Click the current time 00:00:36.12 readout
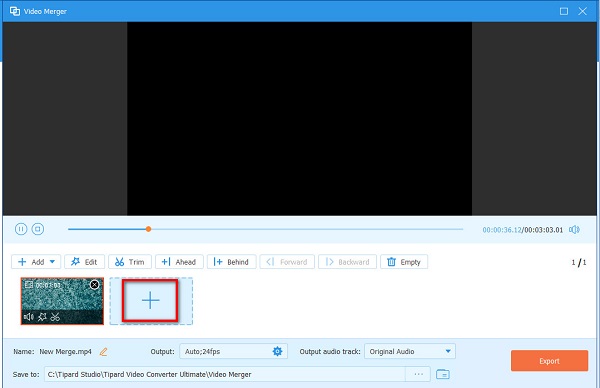The height and width of the screenshot is (388, 600). pyautogui.click(x=502, y=230)
